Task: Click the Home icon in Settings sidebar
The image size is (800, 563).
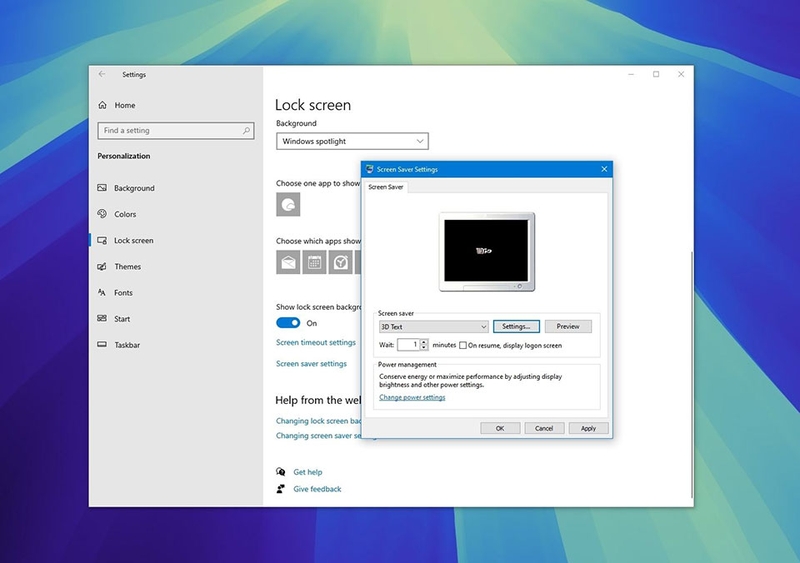Action: tap(103, 105)
